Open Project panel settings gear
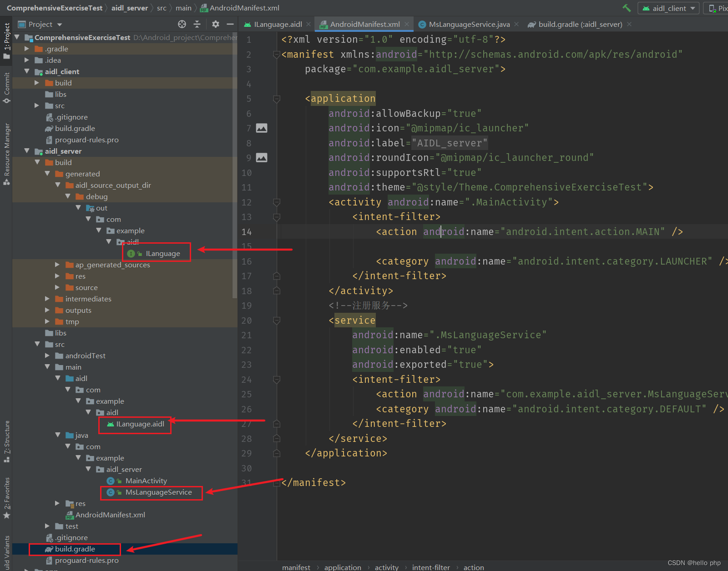The width and height of the screenshot is (728, 571). click(x=216, y=24)
